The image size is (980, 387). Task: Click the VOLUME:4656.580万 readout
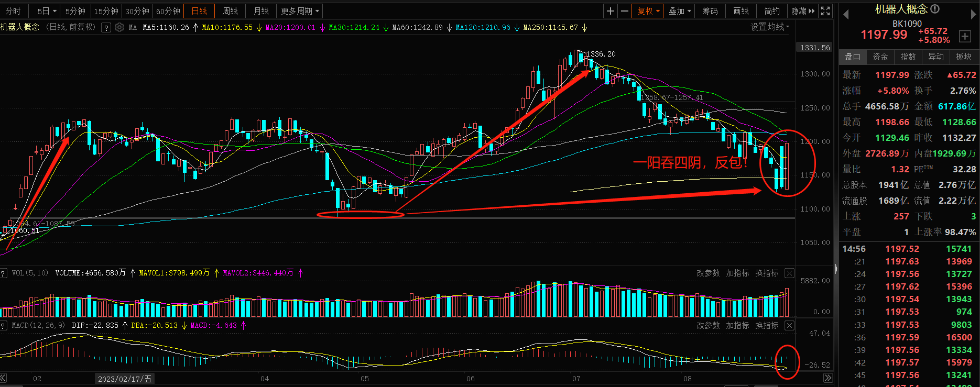point(91,273)
